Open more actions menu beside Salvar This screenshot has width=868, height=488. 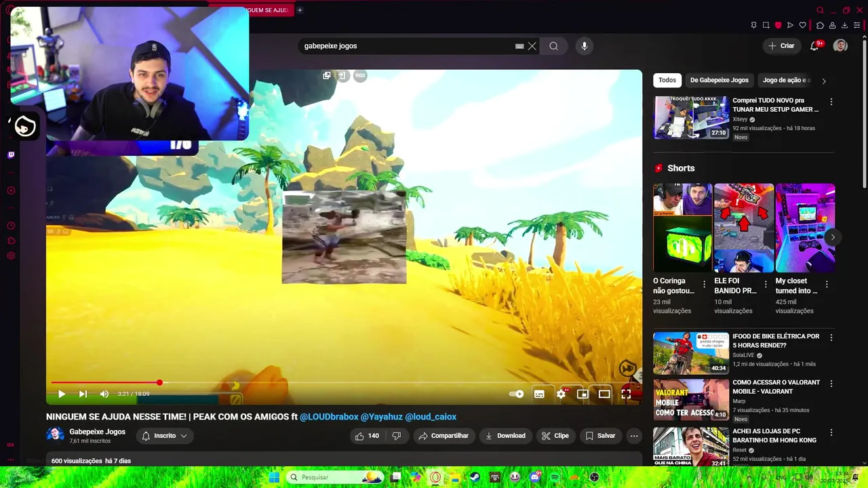coord(634,436)
